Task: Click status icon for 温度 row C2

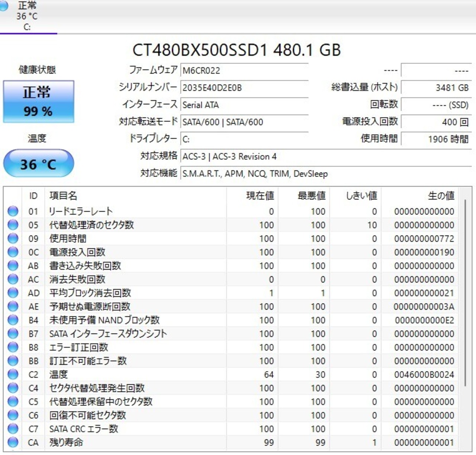Action: click(13, 374)
